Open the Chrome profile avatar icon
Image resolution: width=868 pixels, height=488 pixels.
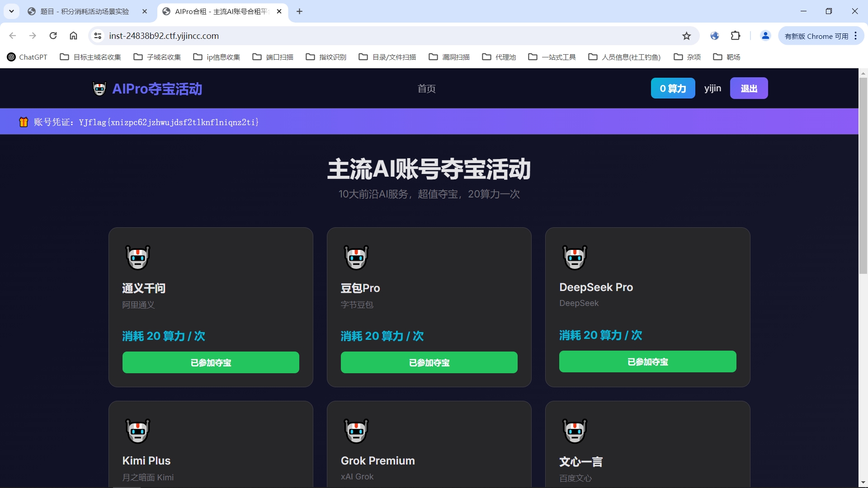[x=765, y=36]
